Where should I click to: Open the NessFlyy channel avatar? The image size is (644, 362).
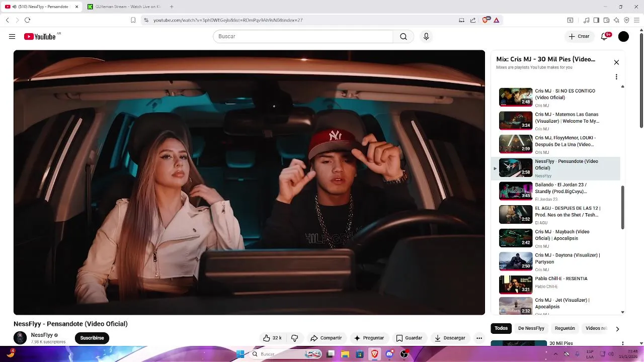pos(20,338)
